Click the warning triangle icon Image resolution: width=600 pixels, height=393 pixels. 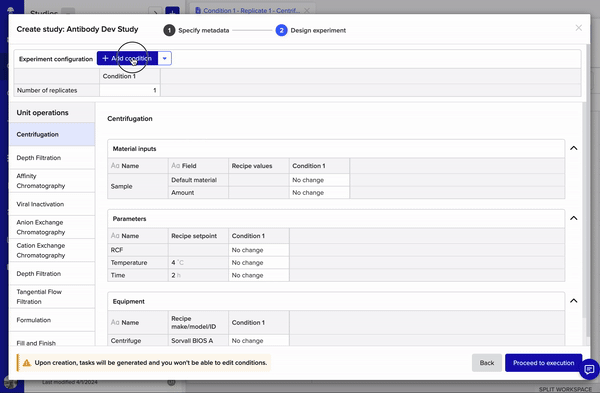pos(26,363)
